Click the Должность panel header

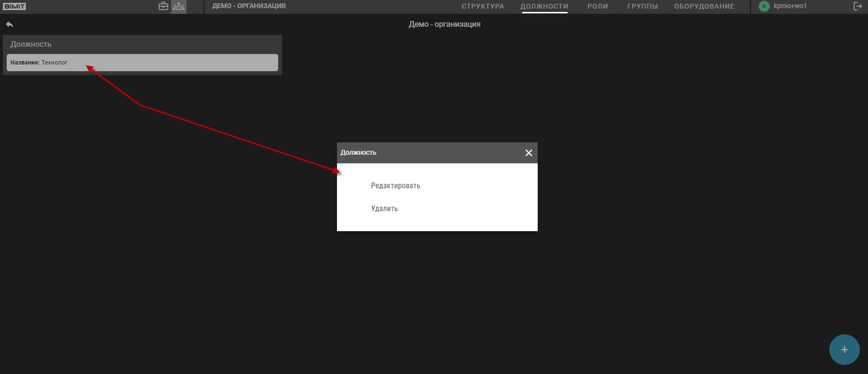click(31, 44)
